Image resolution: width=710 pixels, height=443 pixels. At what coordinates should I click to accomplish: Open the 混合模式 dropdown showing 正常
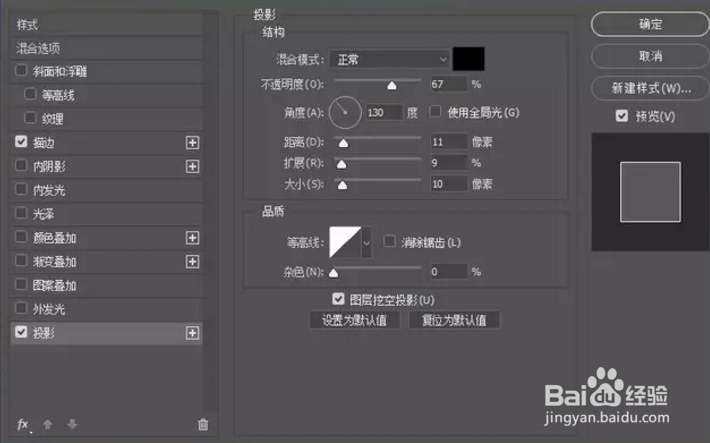click(x=390, y=59)
